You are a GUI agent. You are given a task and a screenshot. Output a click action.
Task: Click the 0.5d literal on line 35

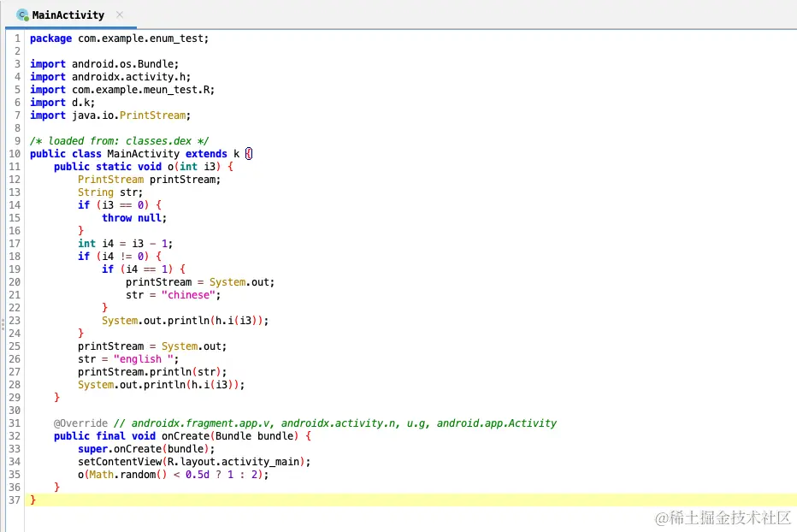198,475
